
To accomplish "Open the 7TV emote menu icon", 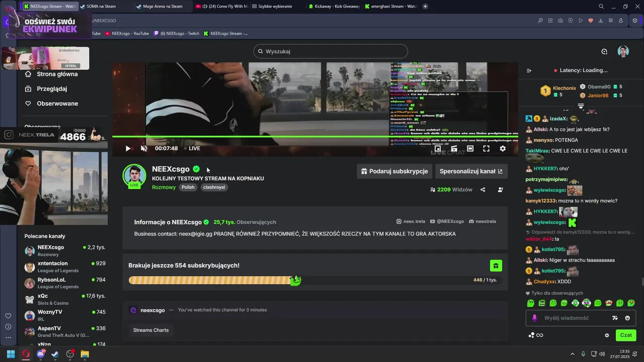I will click(x=615, y=318).
